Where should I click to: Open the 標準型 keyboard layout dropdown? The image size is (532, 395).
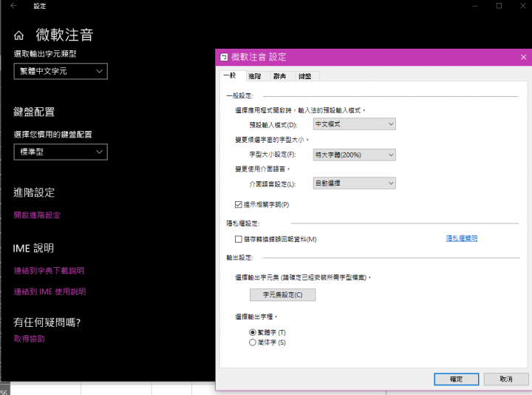click(x=61, y=152)
